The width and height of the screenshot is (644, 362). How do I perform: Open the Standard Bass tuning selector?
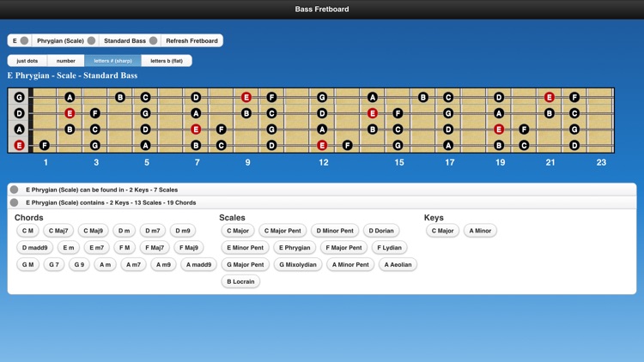130,40
